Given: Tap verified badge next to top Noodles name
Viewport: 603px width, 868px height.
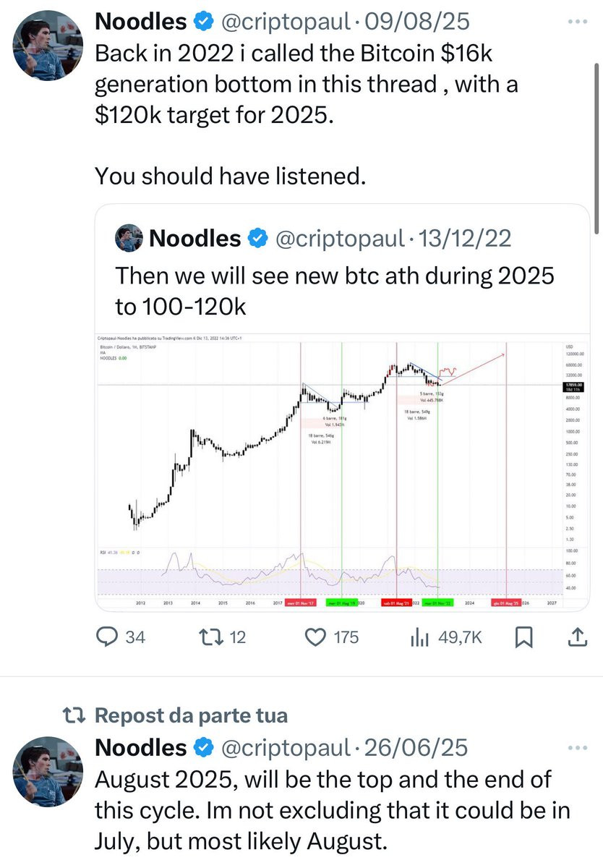Looking at the screenshot, I should click(x=203, y=22).
